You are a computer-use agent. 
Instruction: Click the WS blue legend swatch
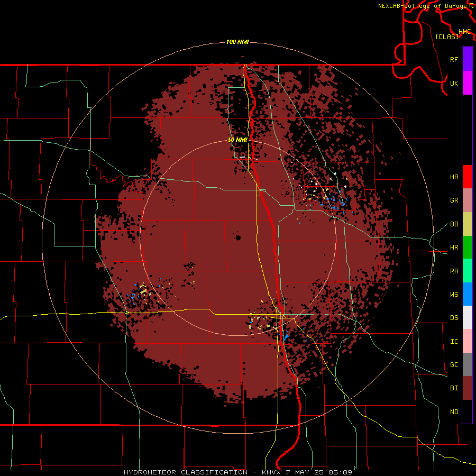[x=467, y=294]
